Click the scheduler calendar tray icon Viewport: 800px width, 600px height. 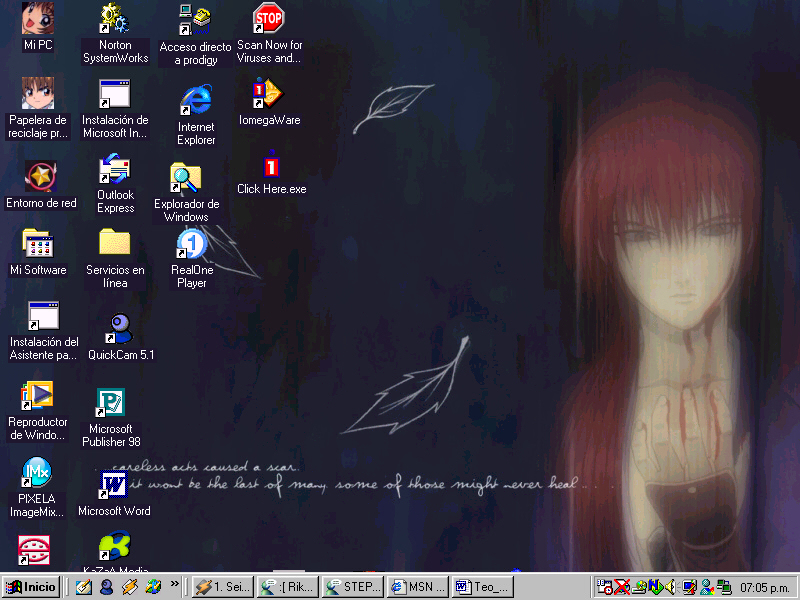click(x=605, y=587)
